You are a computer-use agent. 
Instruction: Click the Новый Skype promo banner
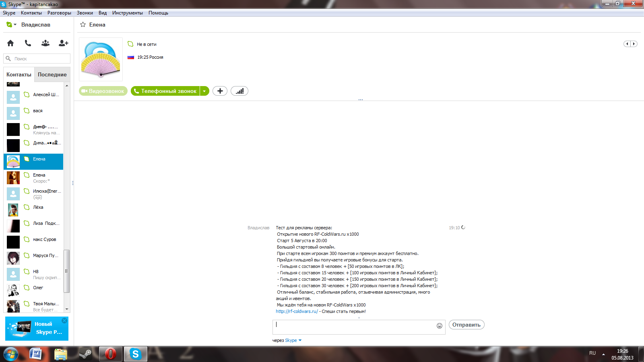[x=37, y=328]
